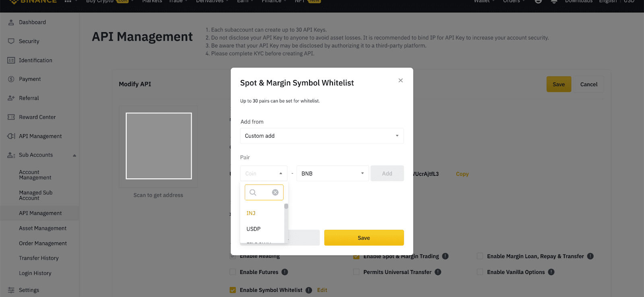Clear the coin search with the X icon
This screenshot has width=644, height=297.
(x=275, y=192)
